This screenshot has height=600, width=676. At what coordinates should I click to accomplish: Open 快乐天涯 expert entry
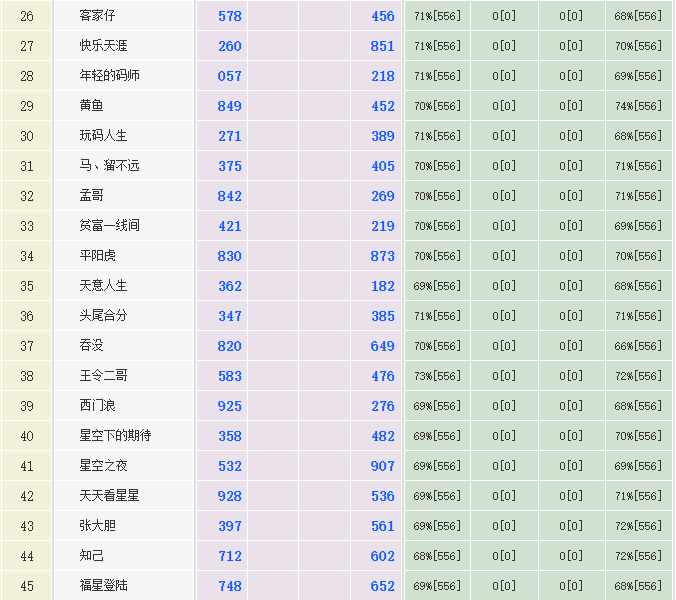(x=103, y=46)
